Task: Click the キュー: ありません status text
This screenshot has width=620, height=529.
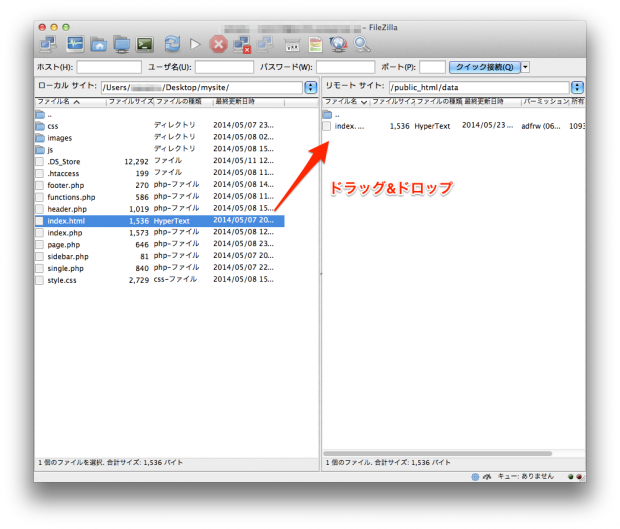Action: (525, 477)
